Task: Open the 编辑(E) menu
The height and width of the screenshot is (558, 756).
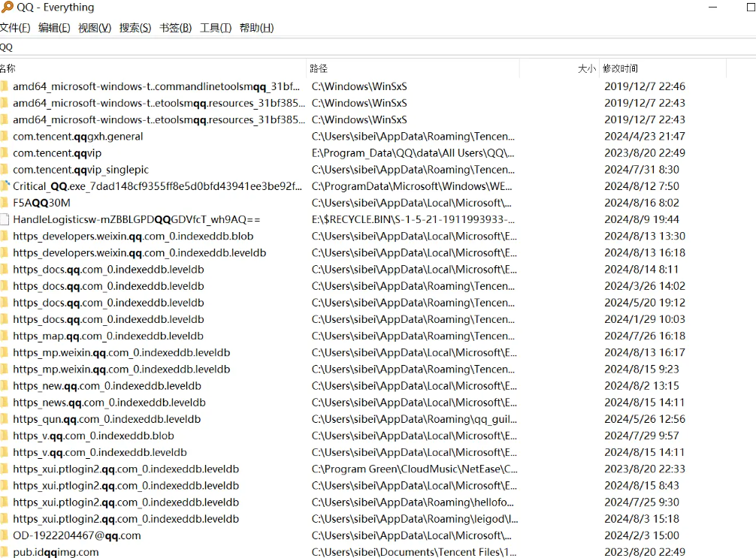Action: [x=54, y=28]
